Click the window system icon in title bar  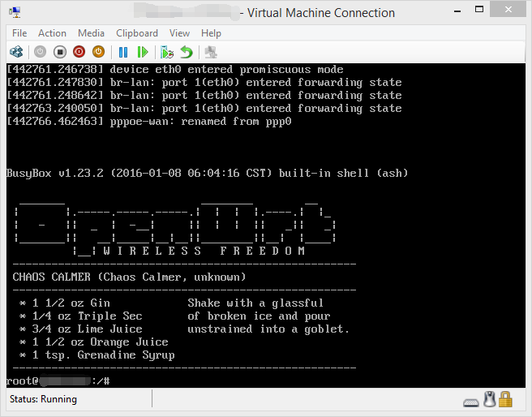click(15, 12)
